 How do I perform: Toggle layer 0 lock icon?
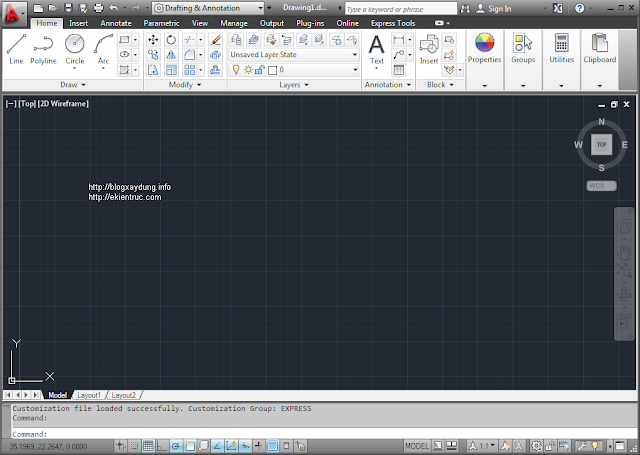pos(260,70)
